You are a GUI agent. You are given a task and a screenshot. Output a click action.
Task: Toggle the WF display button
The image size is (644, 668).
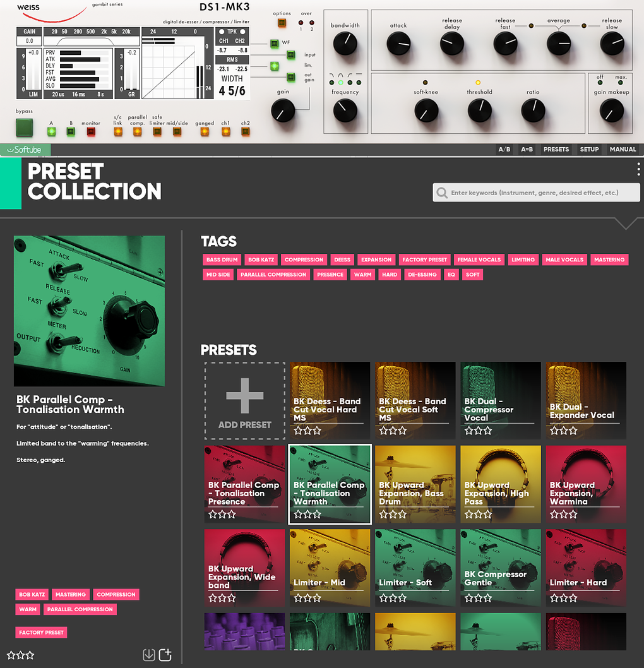point(274,43)
